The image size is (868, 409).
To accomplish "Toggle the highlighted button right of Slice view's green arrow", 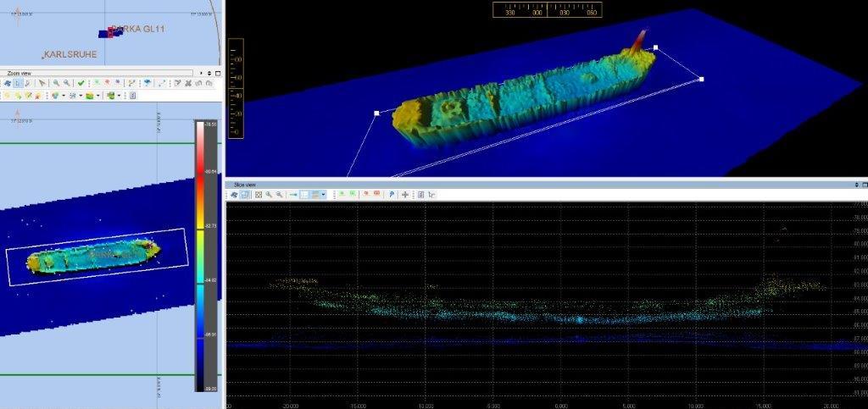I will (304, 195).
